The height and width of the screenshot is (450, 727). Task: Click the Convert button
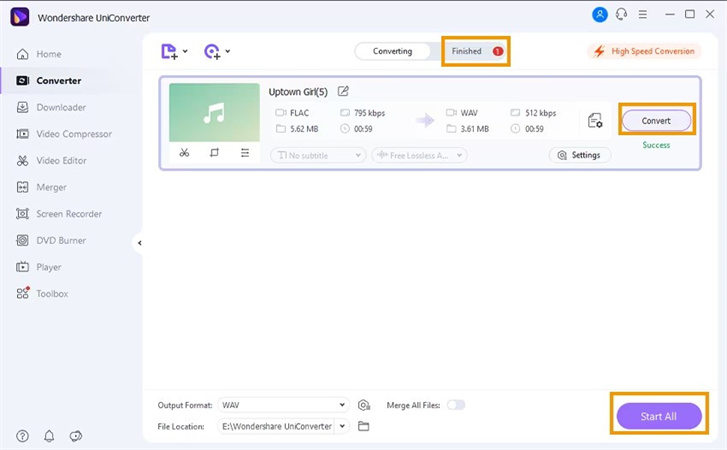(x=656, y=121)
